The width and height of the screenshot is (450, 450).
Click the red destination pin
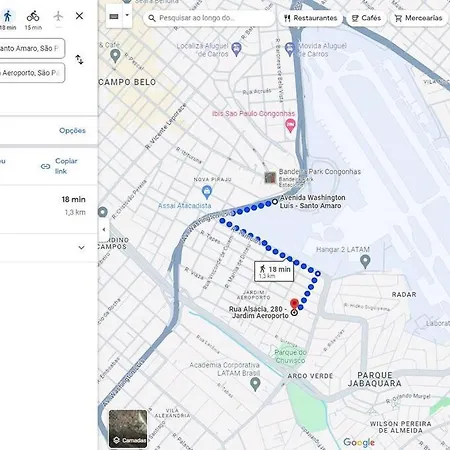click(x=294, y=304)
